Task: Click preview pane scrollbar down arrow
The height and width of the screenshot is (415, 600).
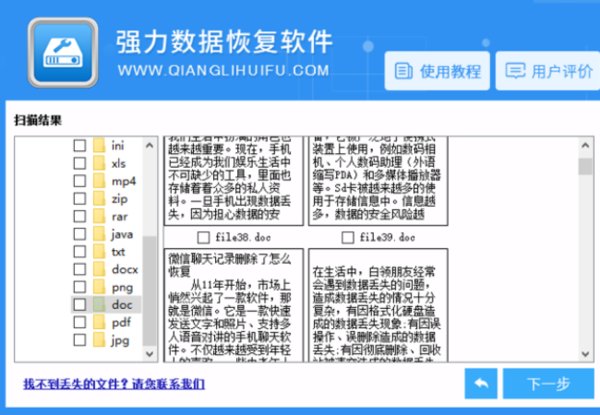Action: [x=585, y=354]
